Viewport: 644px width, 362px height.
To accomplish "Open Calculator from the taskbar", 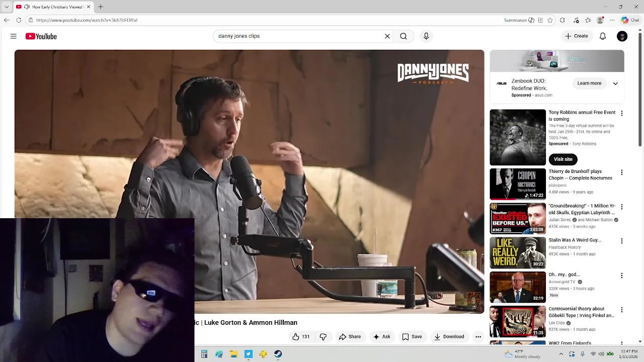I will click(204, 354).
